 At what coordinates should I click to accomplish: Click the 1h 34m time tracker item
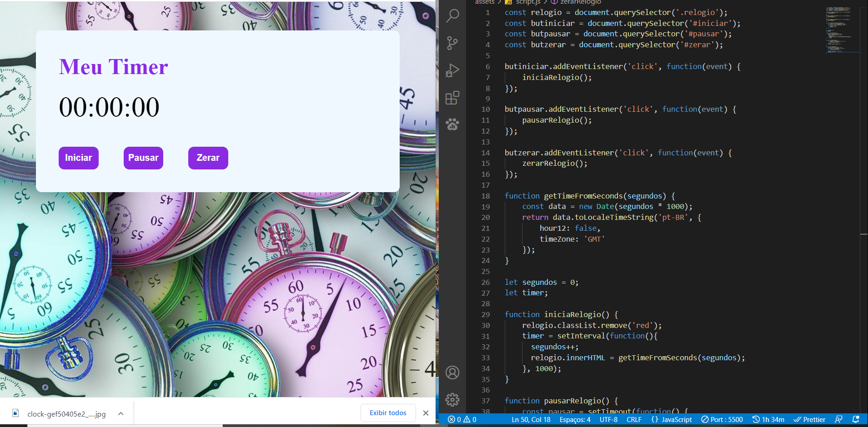[768, 420]
